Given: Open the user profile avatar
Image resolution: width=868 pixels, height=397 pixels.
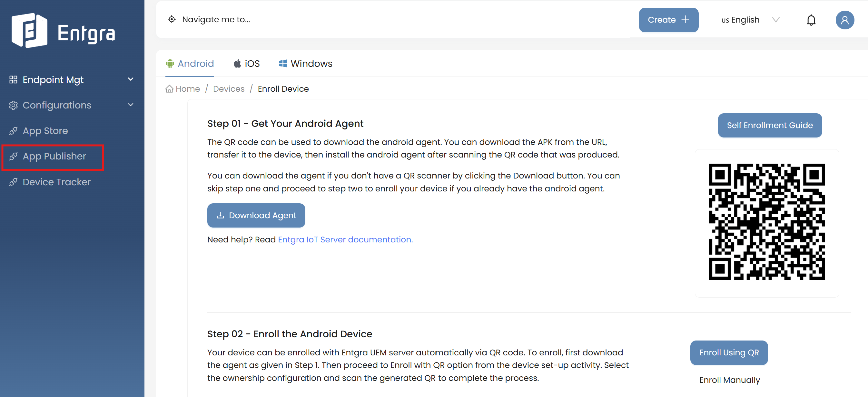Looking at the screenshot, I should [844, 20].
